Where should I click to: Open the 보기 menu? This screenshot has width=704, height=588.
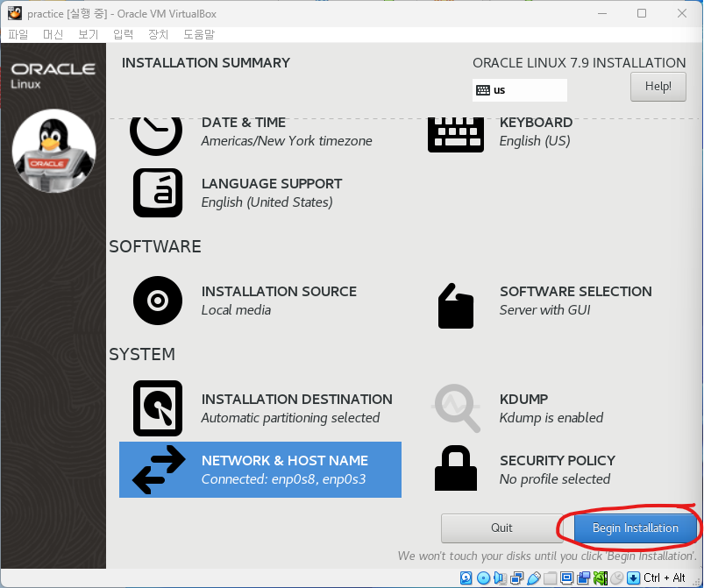tap(88, 34)
